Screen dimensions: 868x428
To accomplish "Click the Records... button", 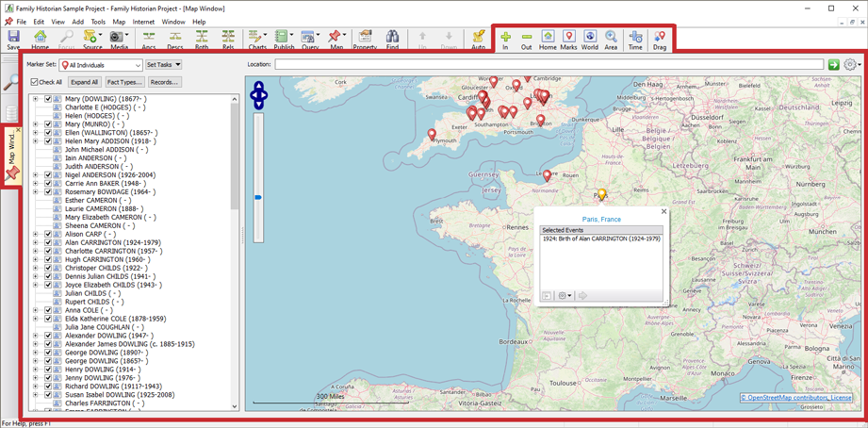I will click(164, 82).
